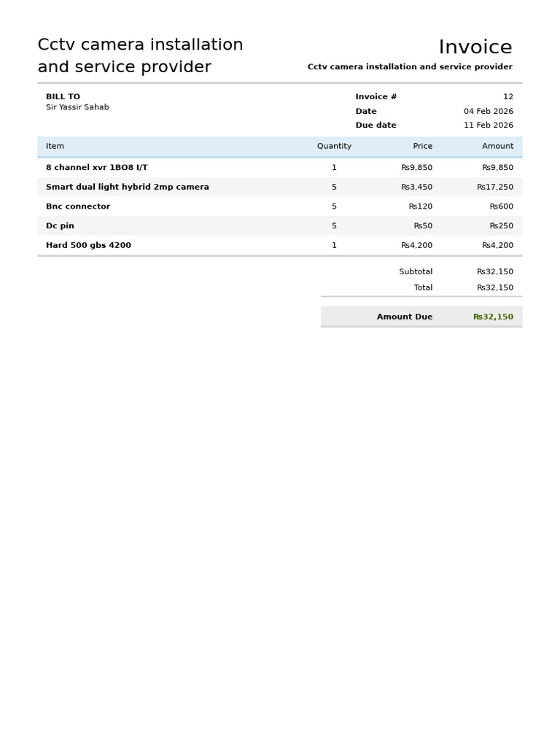Click the green Amount Due value 'Rs32,150'
The width and height of the screenshot is (560, 747).
point(494,317)
